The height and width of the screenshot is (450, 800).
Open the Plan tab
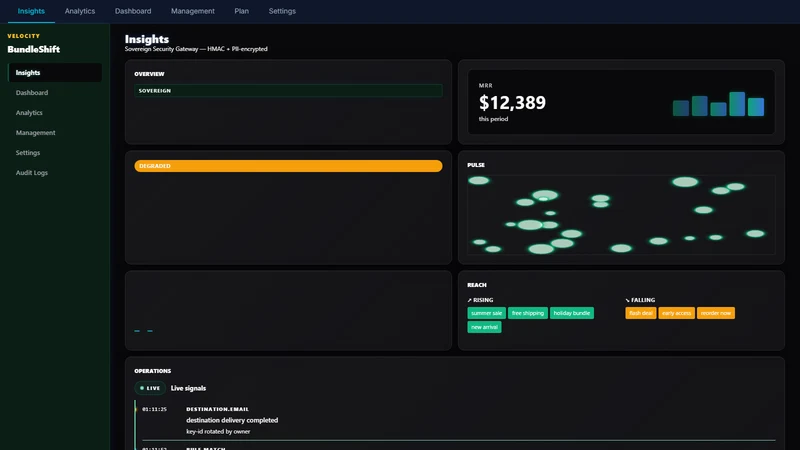241,11
